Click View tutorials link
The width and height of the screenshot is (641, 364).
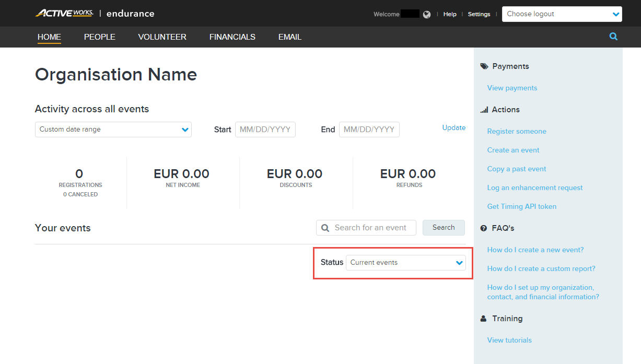(509, 340)
